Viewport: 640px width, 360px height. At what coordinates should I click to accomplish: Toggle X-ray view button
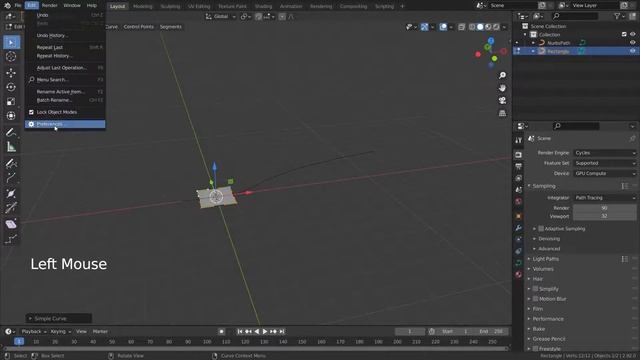462,27
